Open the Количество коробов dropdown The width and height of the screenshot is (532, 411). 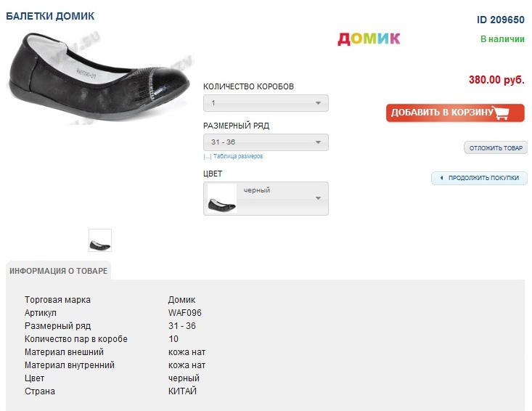[266, 103]
